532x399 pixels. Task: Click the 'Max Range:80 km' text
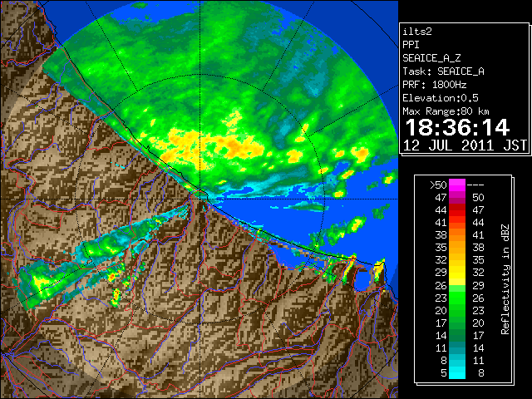point(446,111)
